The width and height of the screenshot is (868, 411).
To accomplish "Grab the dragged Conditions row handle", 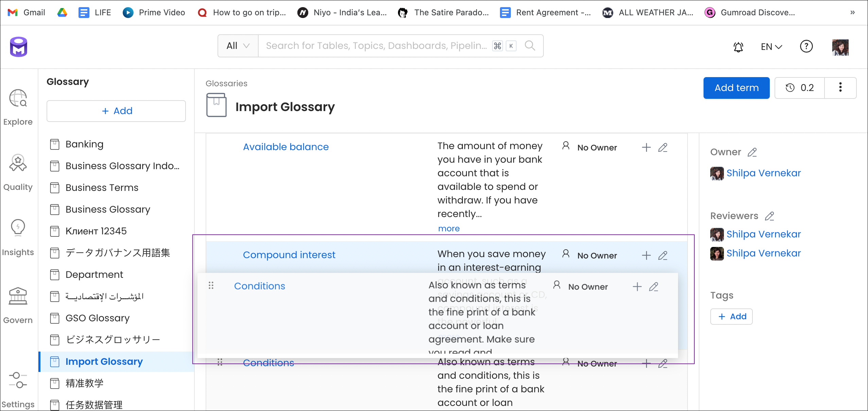I will [x=211, y=285].
